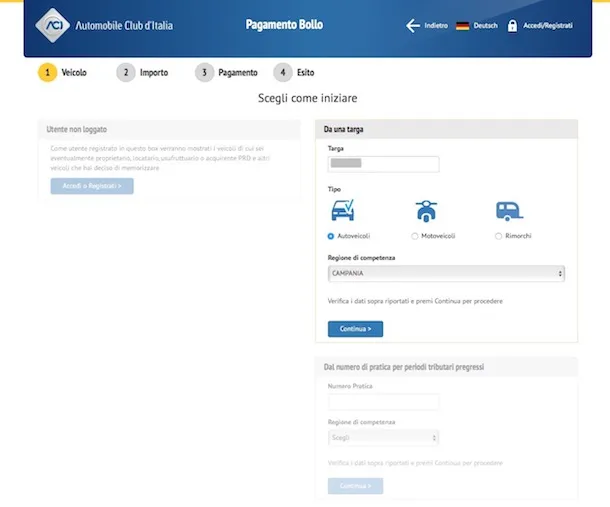Viewport: 610px width, 507px height.
Task: Click the Targa input field
Action: [x=384, y=164]
